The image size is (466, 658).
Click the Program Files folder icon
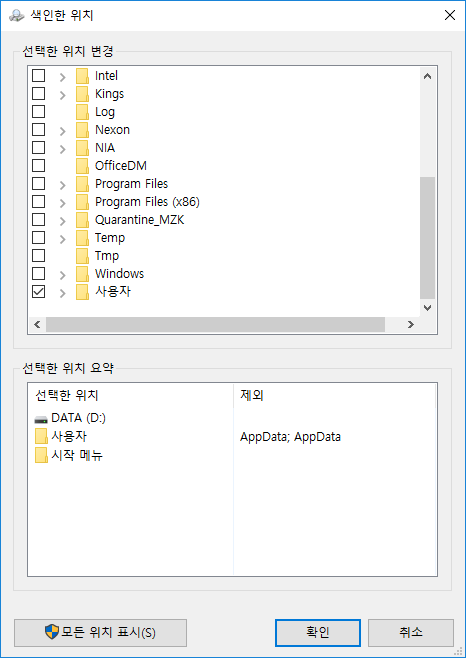(82, 184)
